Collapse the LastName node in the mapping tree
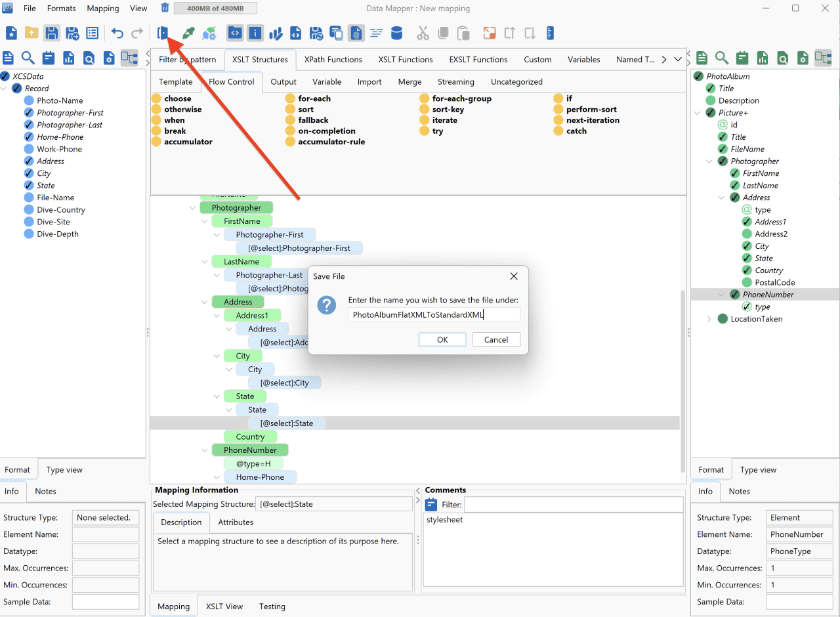 [205, 262]
